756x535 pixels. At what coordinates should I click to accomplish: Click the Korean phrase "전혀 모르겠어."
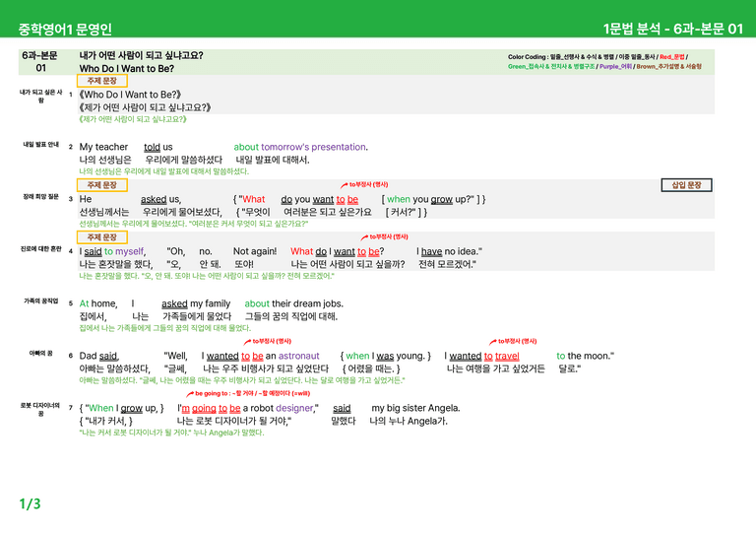tap(448, 264)
